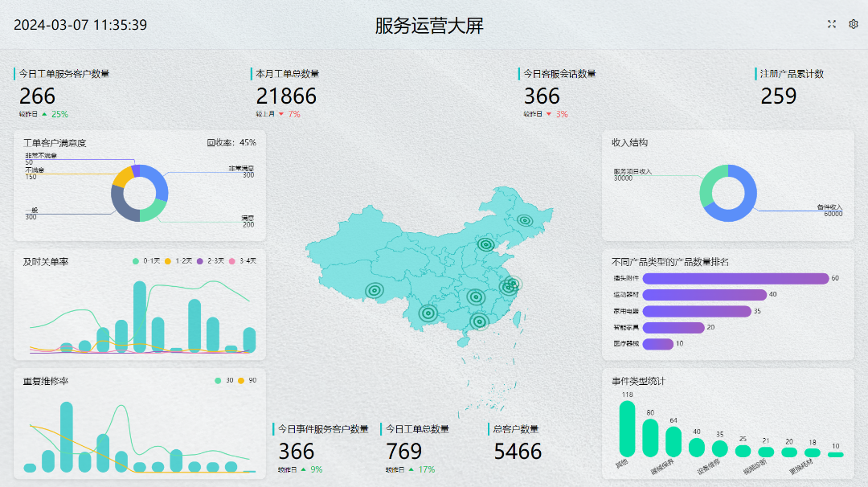
Task: Toggle the 90 legend in 重复维修率 chart
Action: click(x=246, y=380)
